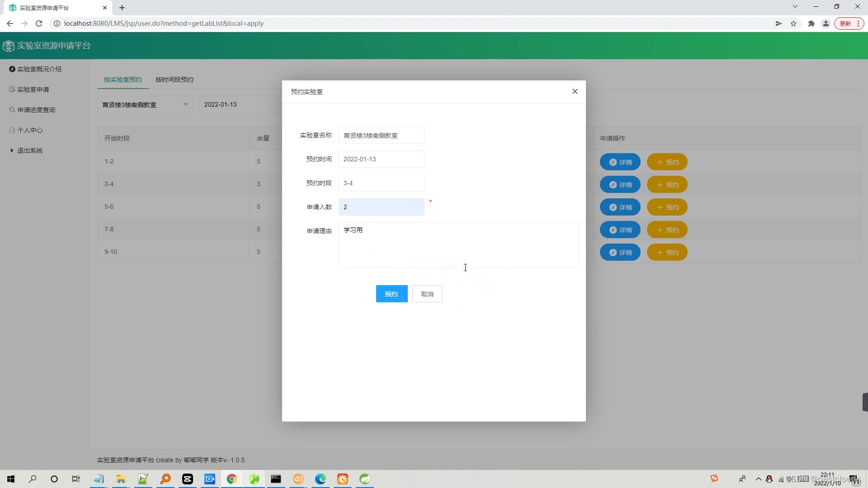
Task: Close the 预约实验室 dialog with X icon
Action: click(575, 91)
